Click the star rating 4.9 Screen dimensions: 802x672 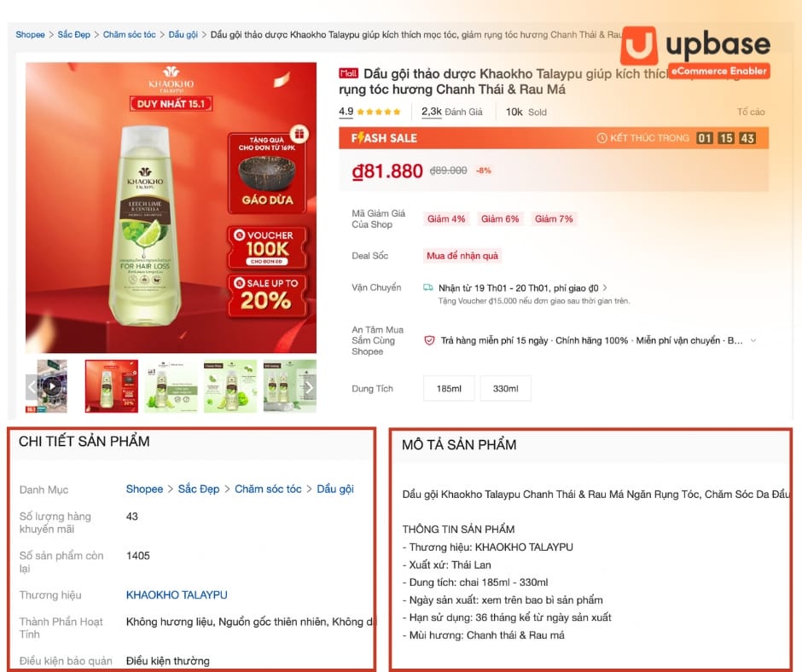click(x=369, y=112)
